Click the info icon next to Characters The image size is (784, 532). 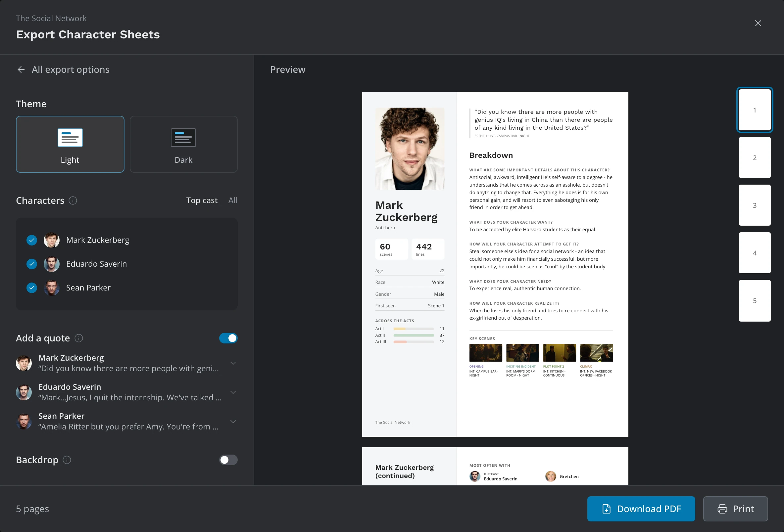click(73, 200)
